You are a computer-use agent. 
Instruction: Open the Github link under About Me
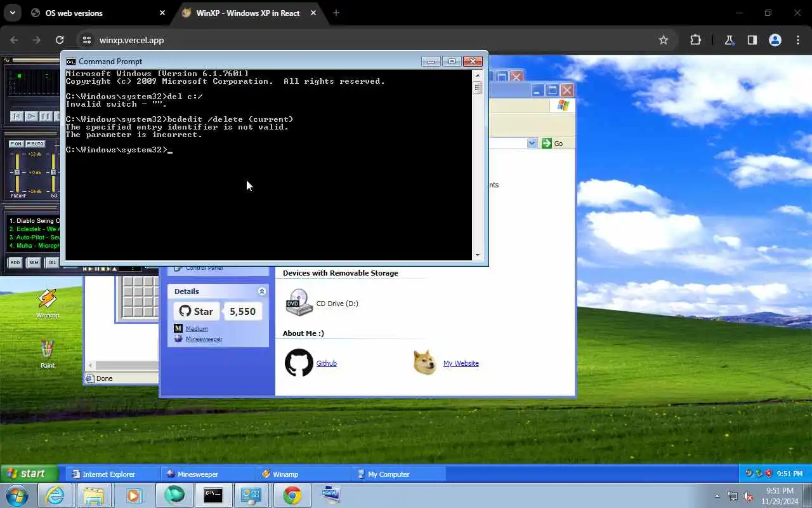click(x=327, y=363)
